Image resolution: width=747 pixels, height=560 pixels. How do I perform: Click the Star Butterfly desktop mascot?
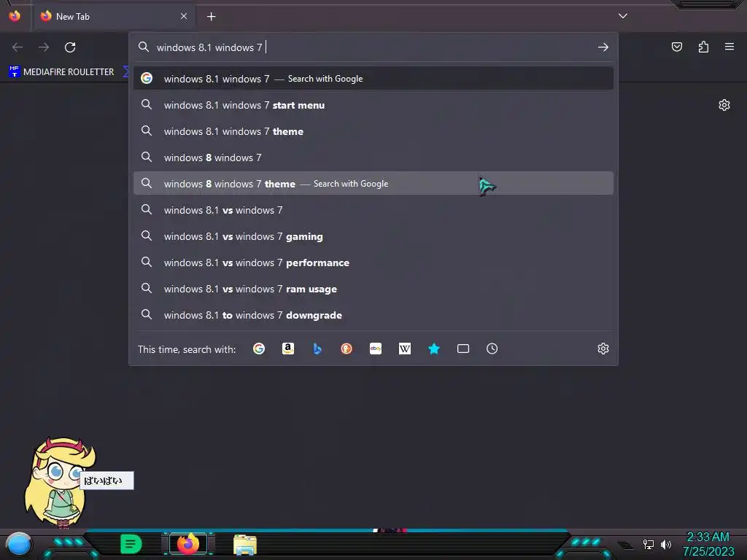point(60,483)
